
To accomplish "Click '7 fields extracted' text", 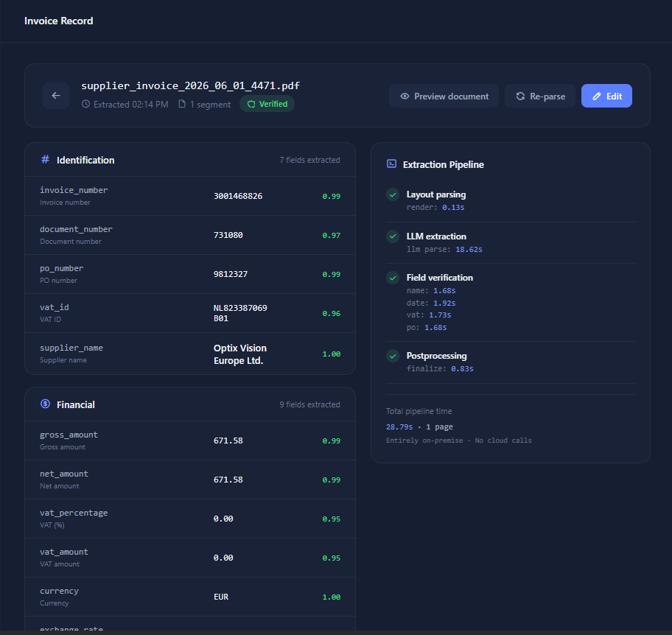I will click(x=310, y=160).
